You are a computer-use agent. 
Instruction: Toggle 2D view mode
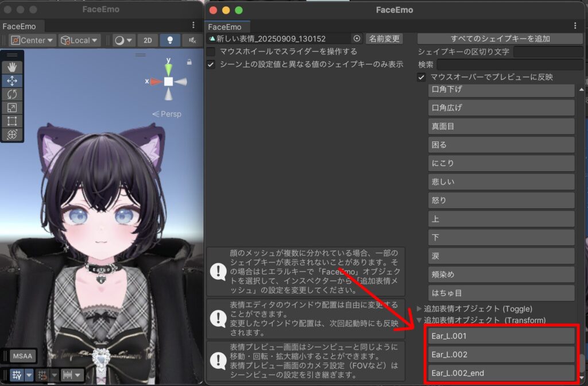tap(148, 40)
